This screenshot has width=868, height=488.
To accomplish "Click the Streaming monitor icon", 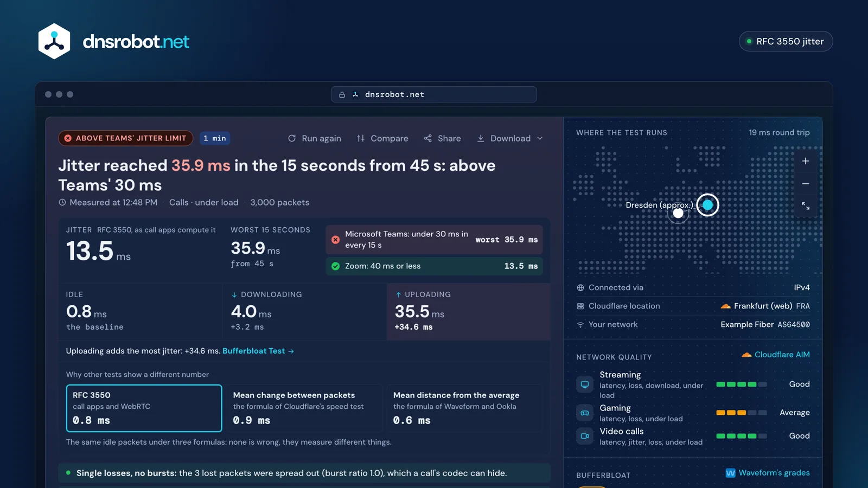I will (x=585, y=384).
